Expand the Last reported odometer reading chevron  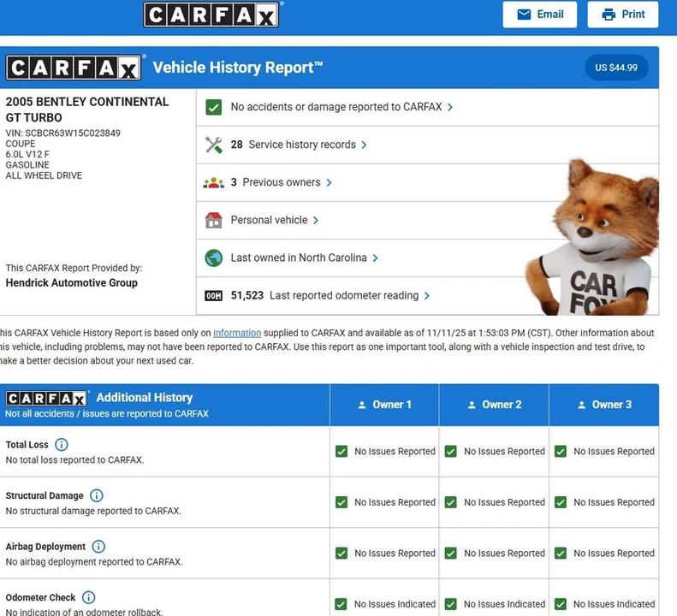click(x=426, y=296)
